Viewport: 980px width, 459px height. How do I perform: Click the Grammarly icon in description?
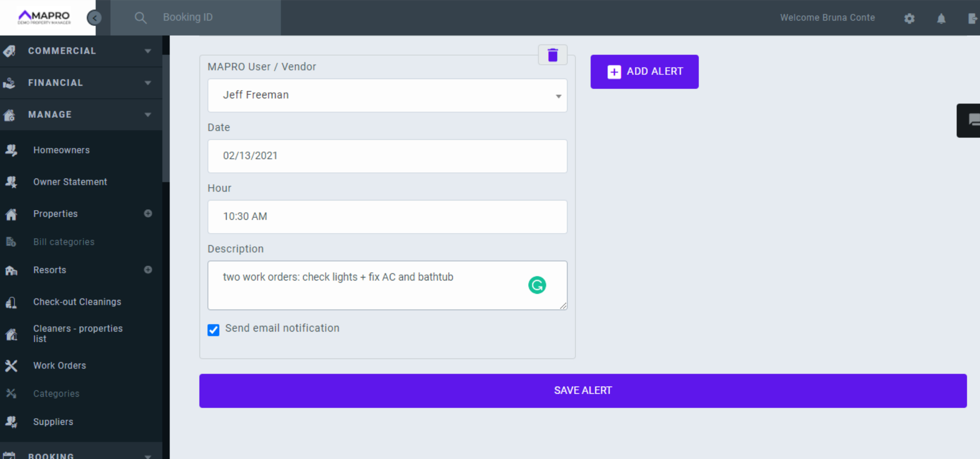pos(537,285)
